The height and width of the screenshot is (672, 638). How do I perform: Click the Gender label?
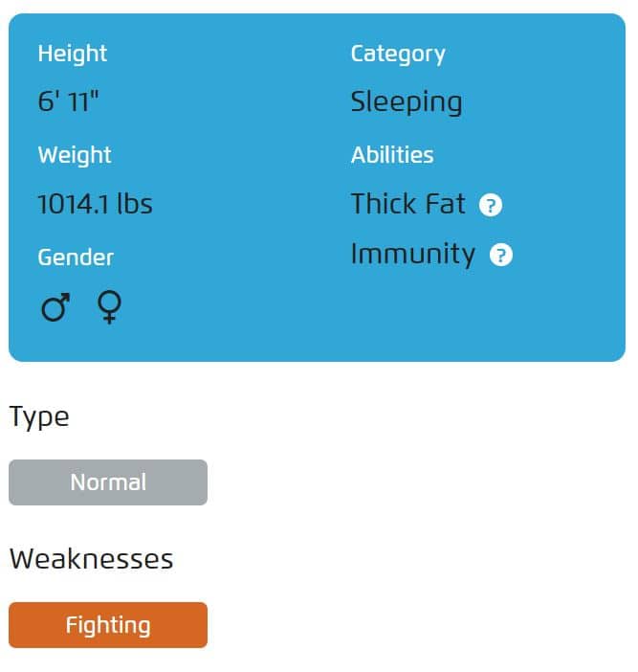pos(76,258)
